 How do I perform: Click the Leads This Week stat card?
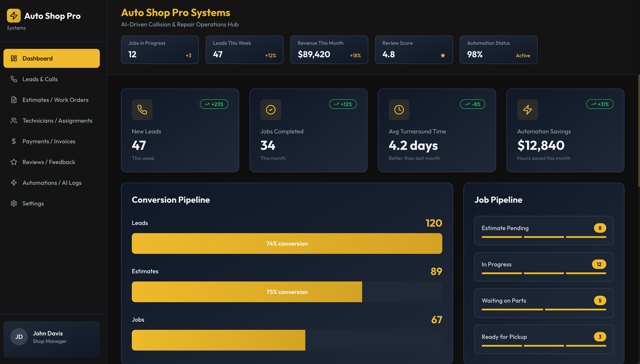(244, 50)
